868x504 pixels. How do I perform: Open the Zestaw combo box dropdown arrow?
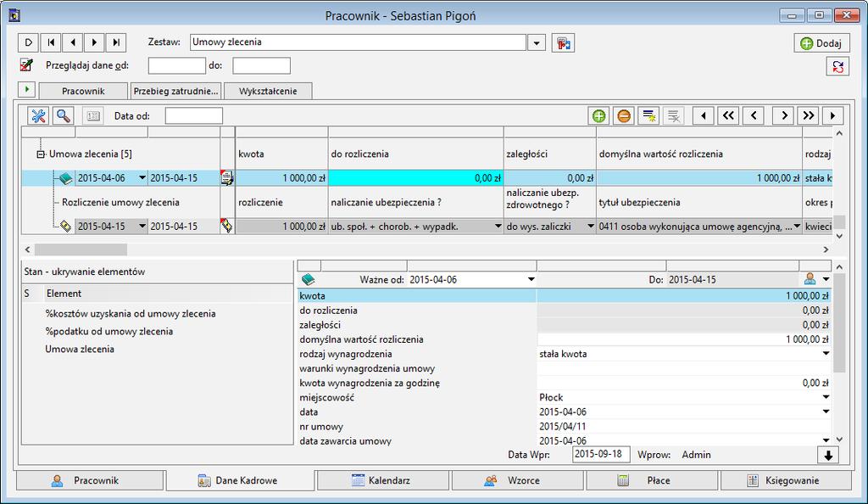click(x=537, y=42)
